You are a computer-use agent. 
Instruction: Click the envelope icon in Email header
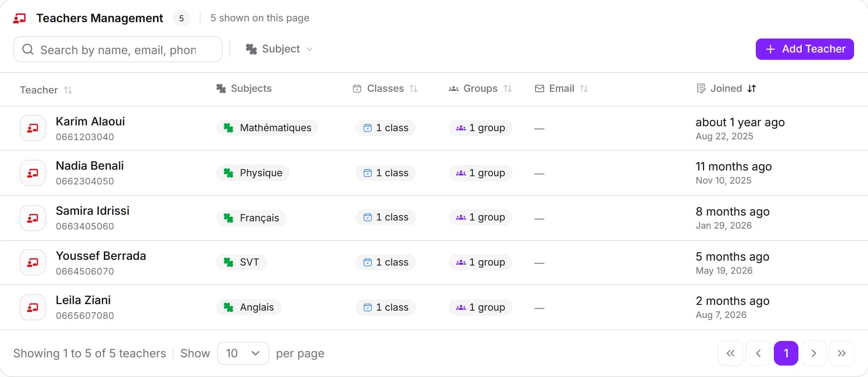point(540,89)
